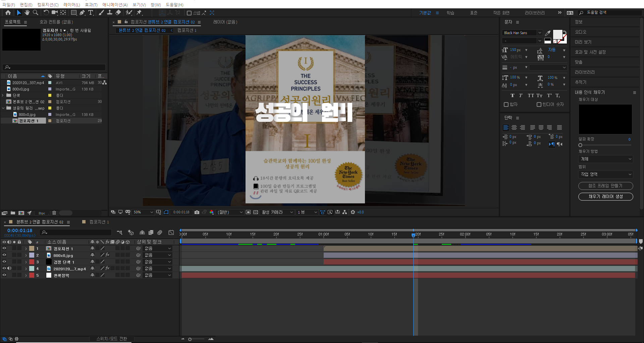644x343 pixels.
Task: Open the 컴포지션(C) menu
Action: point(48,5)
